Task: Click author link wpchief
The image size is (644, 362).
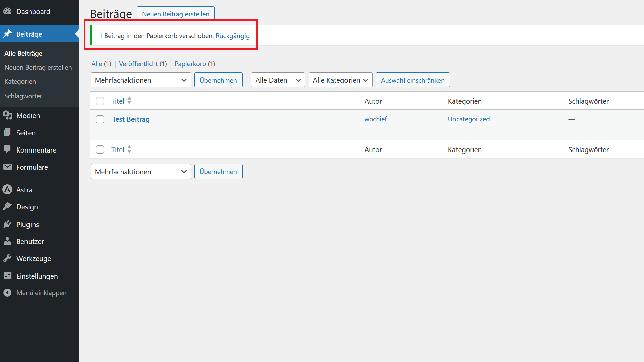Action: pyautogui.click(x=376, y=119)
